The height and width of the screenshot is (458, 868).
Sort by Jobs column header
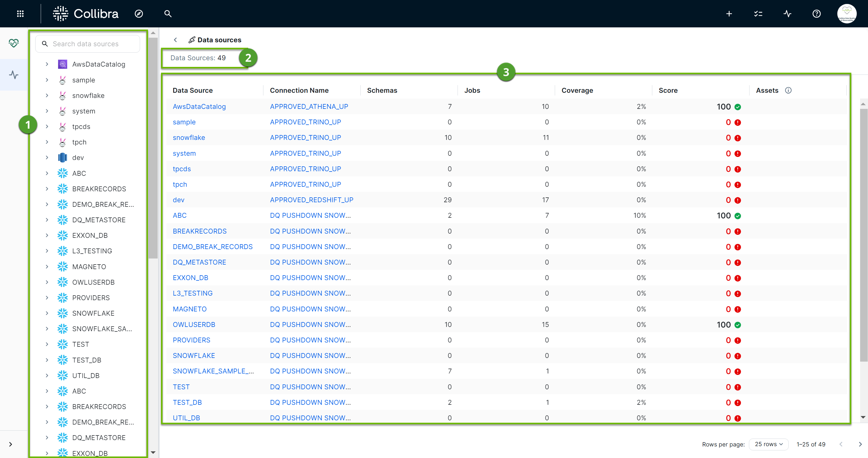pos(472,90)
